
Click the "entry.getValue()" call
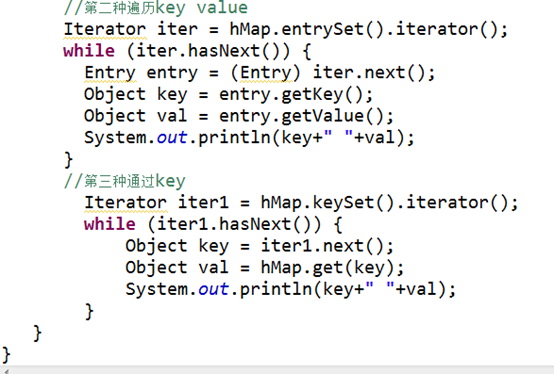tap(301, 117)
